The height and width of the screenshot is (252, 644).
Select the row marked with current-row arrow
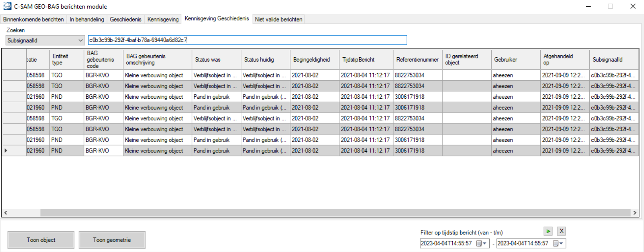pyautogui.click(x=320, y=150)
